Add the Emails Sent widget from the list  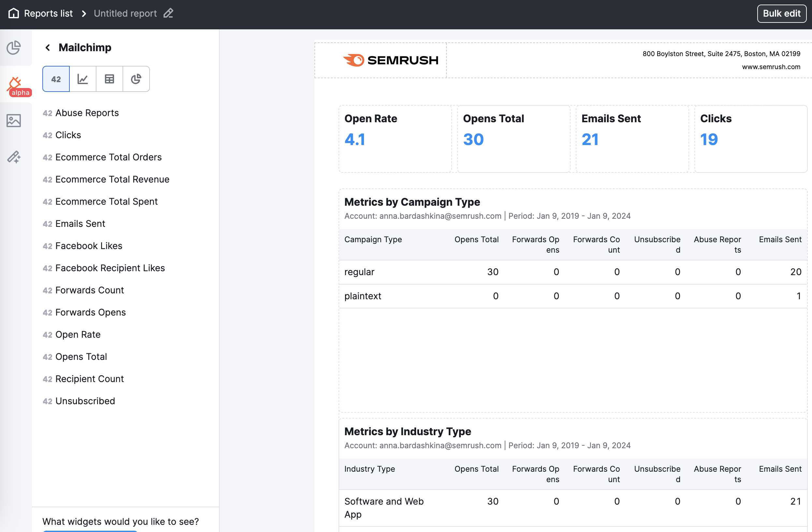[x=74, y=224]
